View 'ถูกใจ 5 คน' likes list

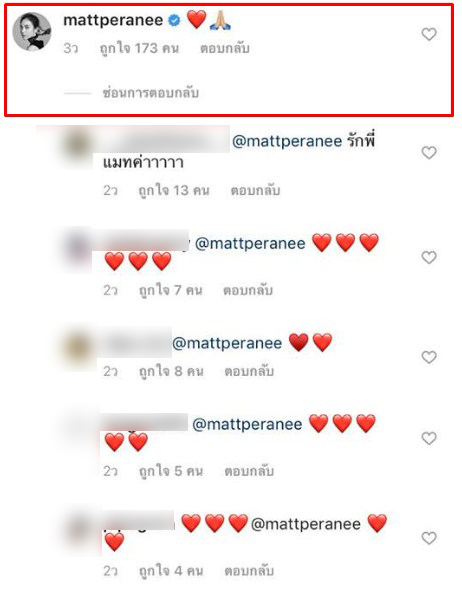[x=171, y=471]
